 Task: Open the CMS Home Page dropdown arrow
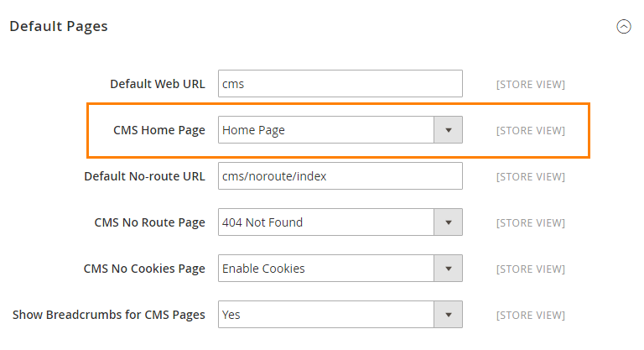click(x=448, y=130)
